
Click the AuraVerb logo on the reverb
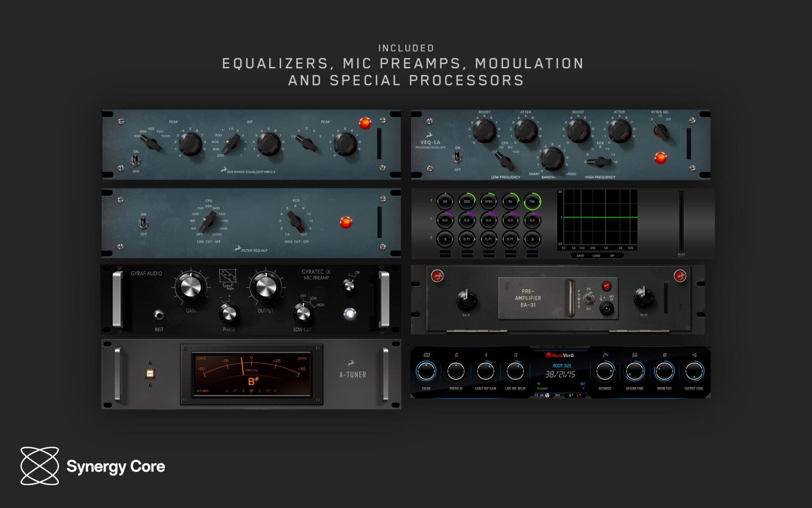click(558, 356)
